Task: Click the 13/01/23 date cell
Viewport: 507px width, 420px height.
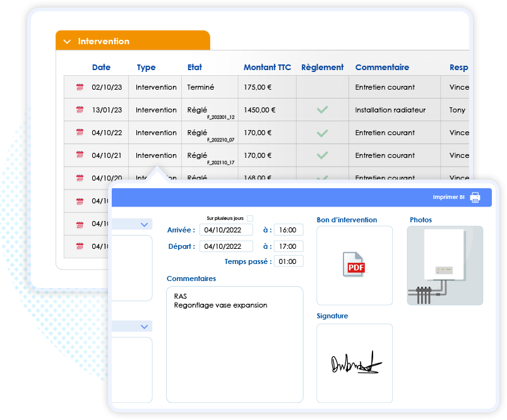Action: 107,110
